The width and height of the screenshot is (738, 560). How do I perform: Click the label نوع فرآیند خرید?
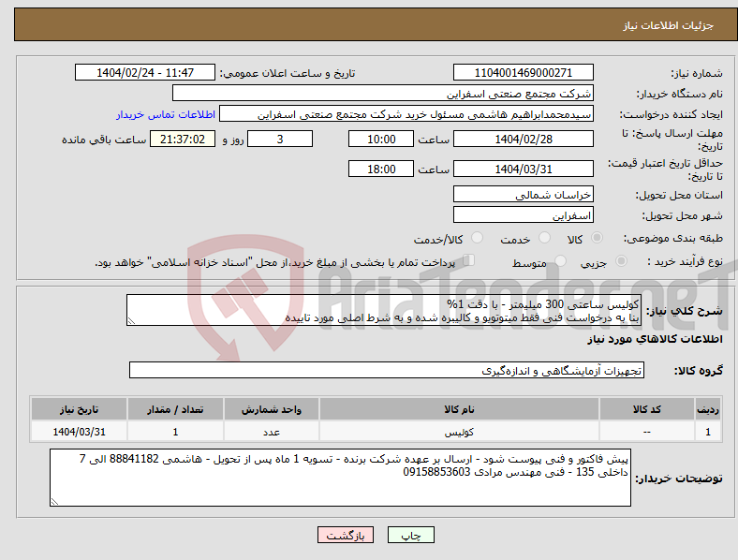685,261
